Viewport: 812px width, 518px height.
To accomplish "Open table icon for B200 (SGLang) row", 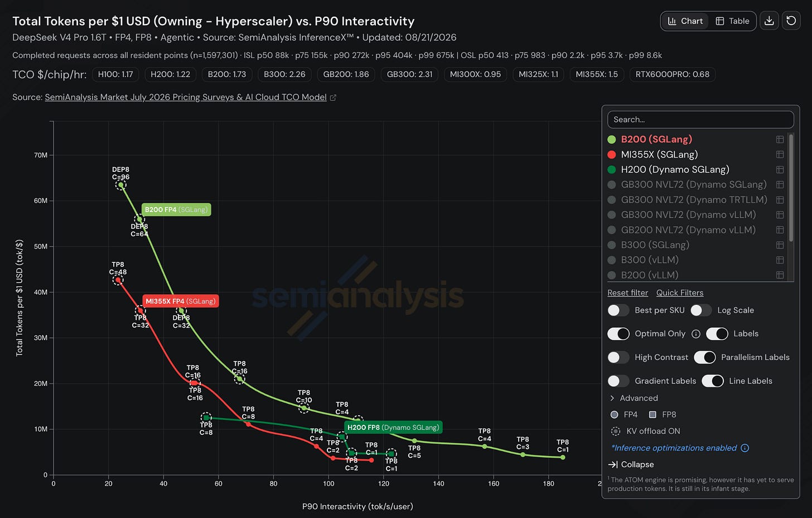I will [780, 140].
